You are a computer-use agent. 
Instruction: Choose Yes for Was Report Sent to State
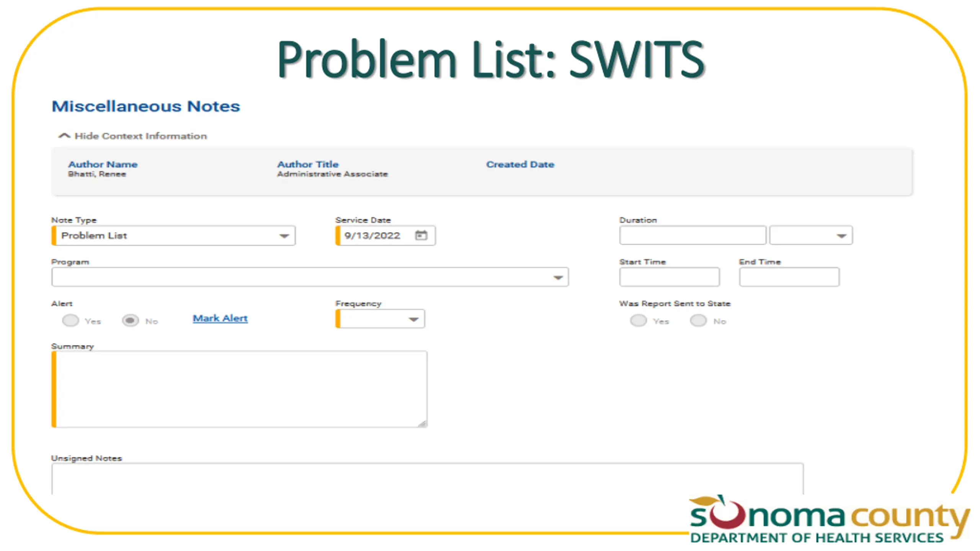[639, 320]
